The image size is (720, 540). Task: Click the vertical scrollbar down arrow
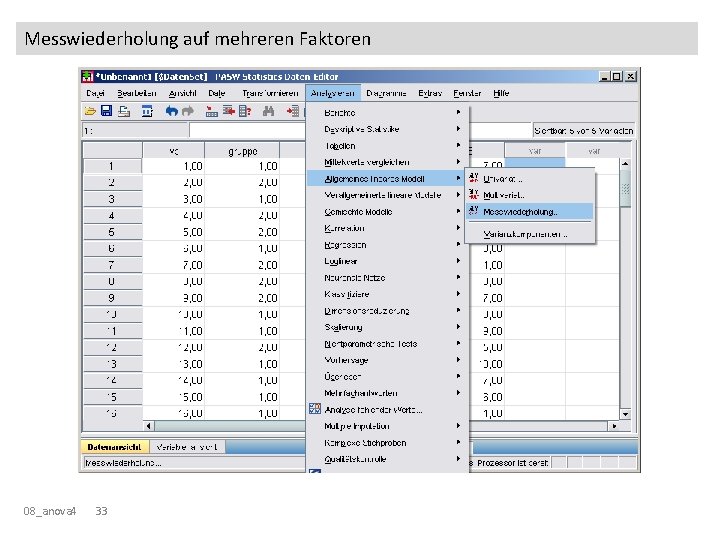[x=625, y=414]
